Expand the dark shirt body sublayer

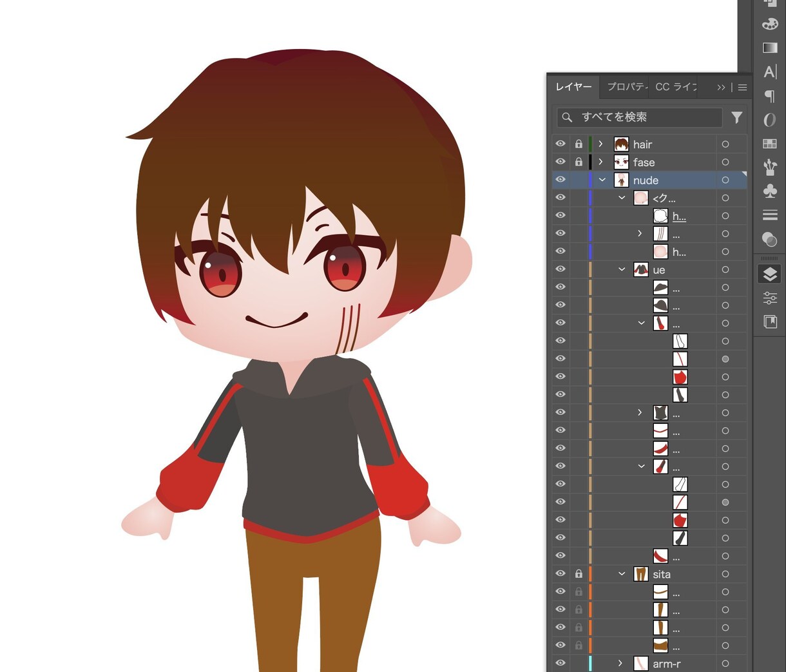pyautogui.click(x=640, y=412)
